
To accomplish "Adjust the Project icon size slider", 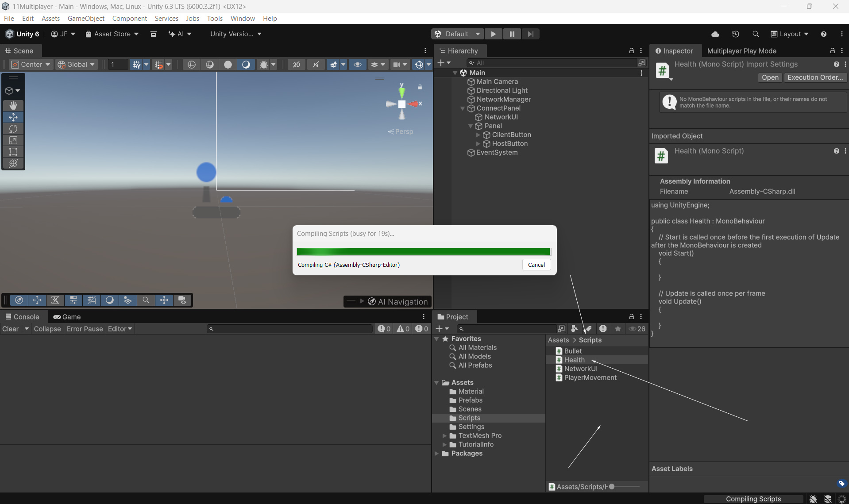I will (x=612, y=487).
